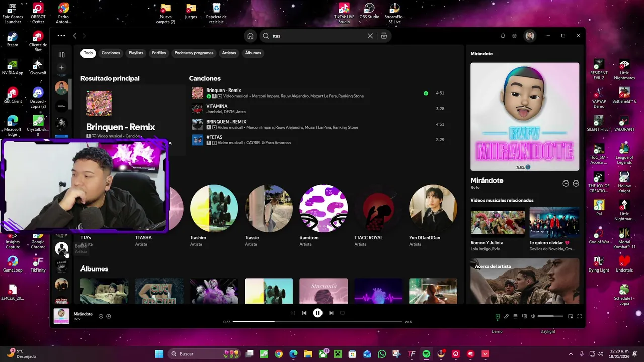Screen dimensions: 644x362
Task: Toggle the Now Playing view icon
Action: pos(498,316)
